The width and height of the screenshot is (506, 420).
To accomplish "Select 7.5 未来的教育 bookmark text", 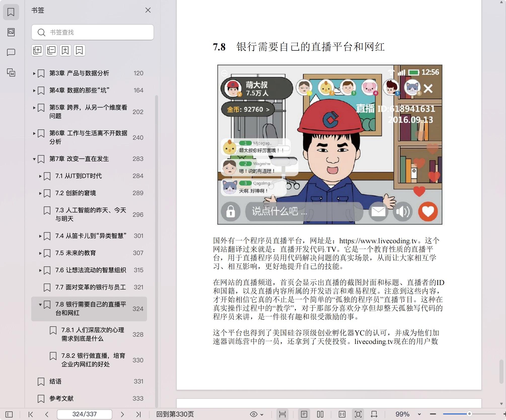I will pos(76,253).
